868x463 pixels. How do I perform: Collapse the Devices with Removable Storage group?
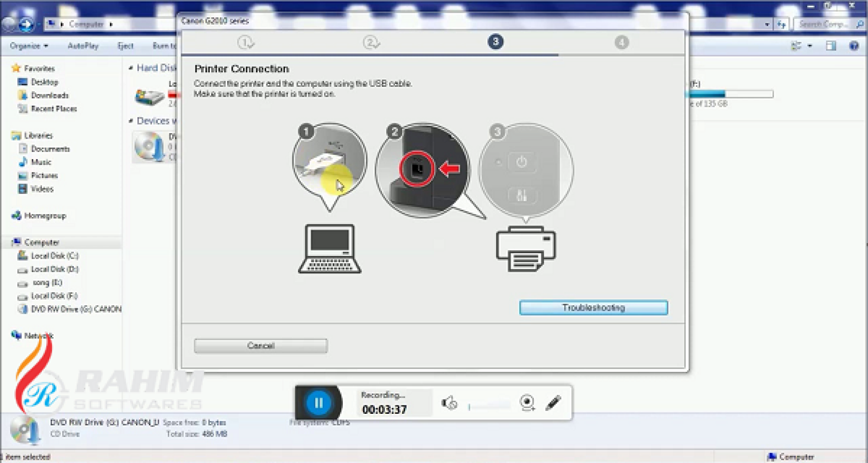tap(131, 121)
